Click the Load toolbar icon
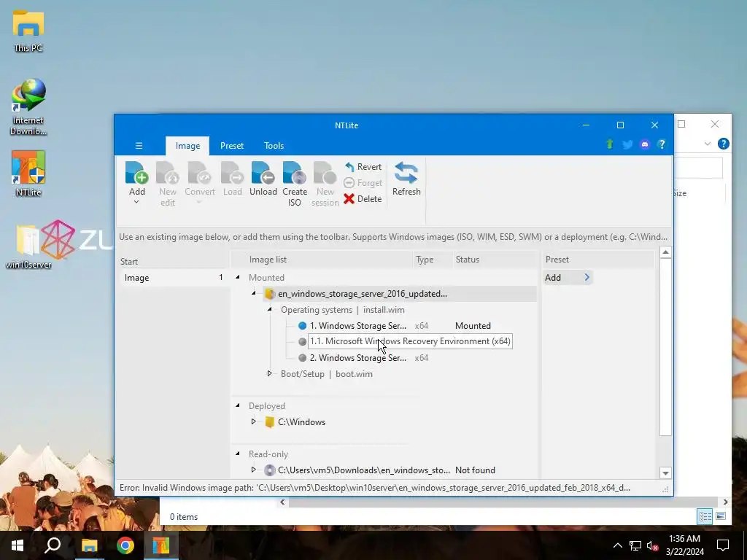747x560 pixels. click(232, 173)
